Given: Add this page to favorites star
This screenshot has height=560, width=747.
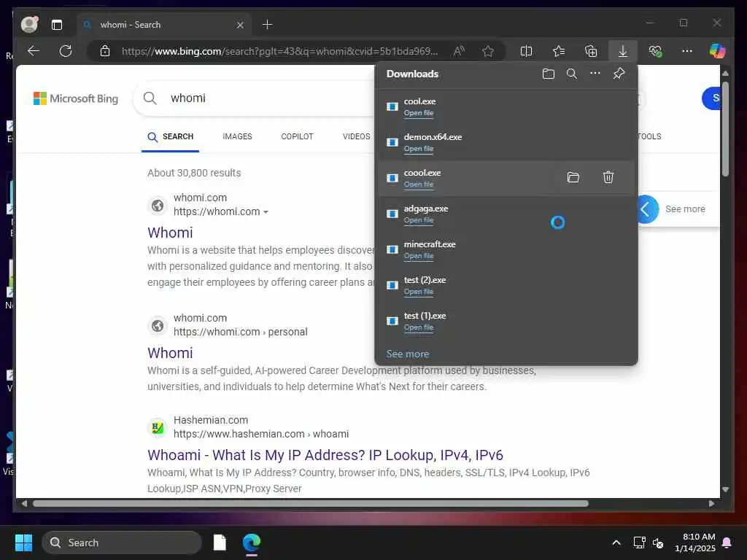Looking at the screenshot, I should coord(487,51).
